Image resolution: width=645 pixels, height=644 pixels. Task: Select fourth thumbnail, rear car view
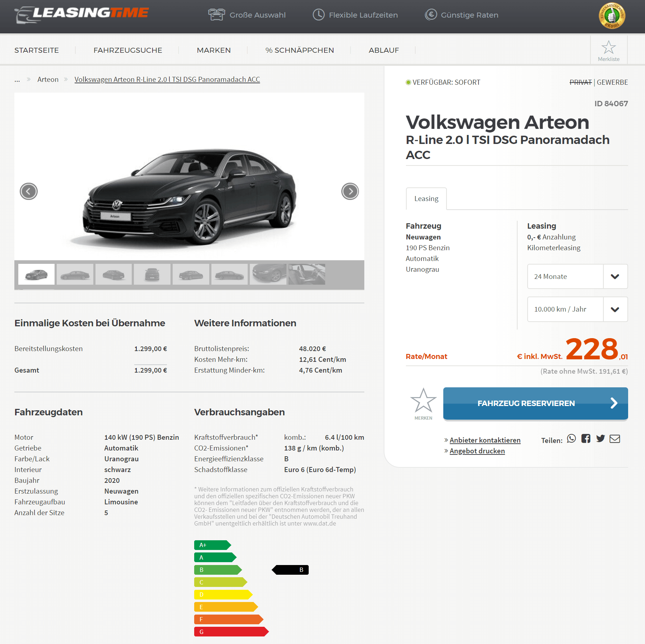[152, 274]
